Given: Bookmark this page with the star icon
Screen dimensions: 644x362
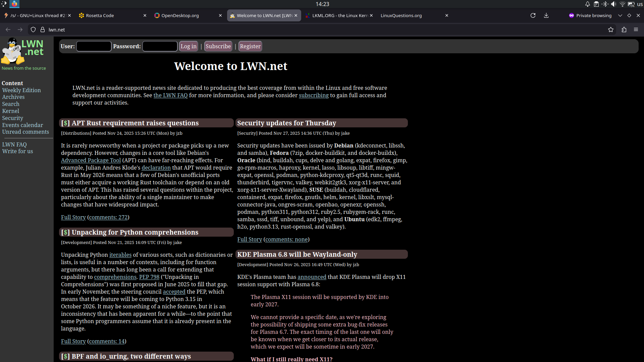Looking at the screenshot, I should (x=610, y=29).
